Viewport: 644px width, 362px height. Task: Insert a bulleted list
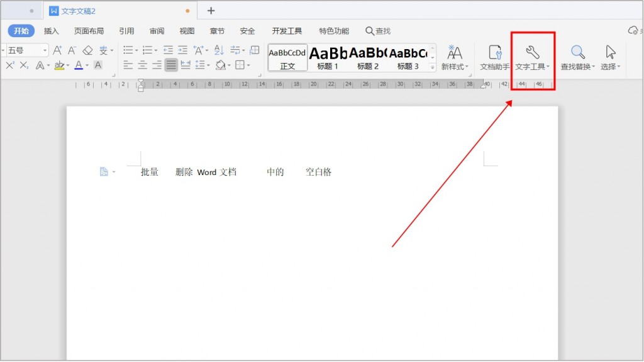point(128,50)
